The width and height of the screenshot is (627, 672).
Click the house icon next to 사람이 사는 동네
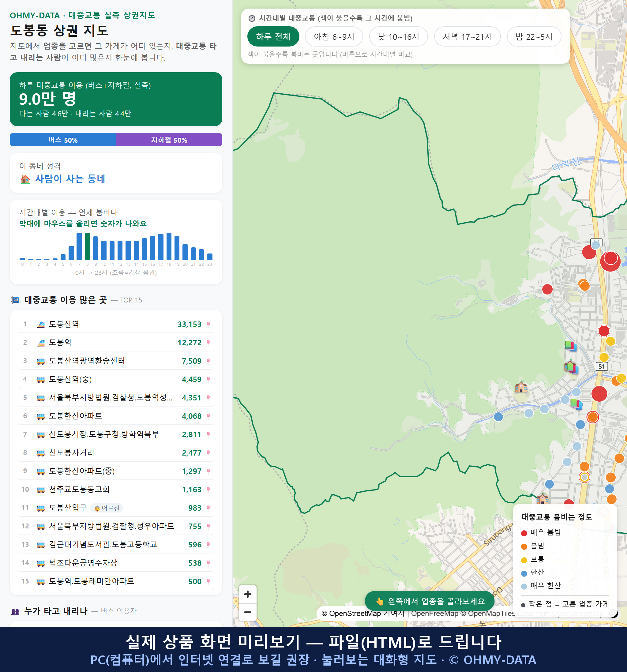pyautogui.click(x=25, y=179)
